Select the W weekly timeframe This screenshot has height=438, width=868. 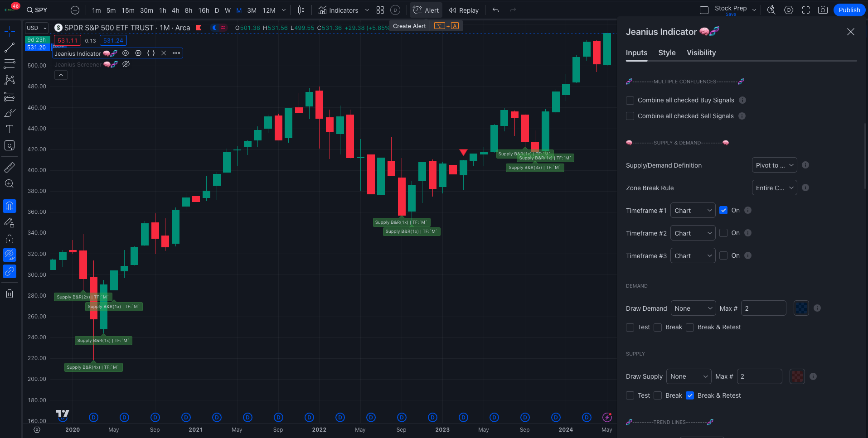tap(228, 10)
